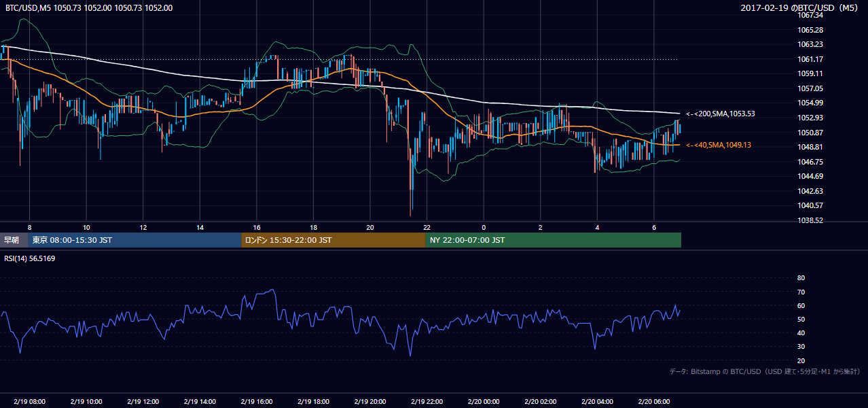Click the 1057.05 price axis label
868x408 pixels.
[x=811, y=88]
